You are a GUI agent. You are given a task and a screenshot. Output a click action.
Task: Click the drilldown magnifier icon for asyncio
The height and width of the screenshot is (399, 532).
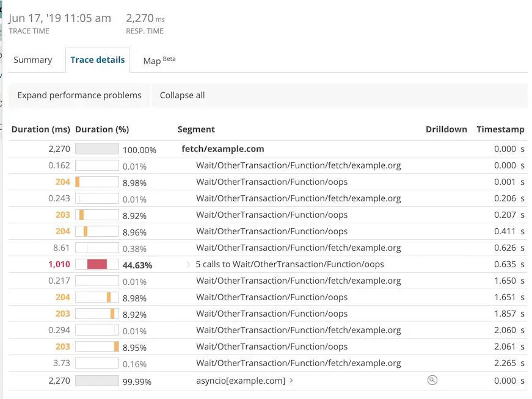(x=432, y=380)
